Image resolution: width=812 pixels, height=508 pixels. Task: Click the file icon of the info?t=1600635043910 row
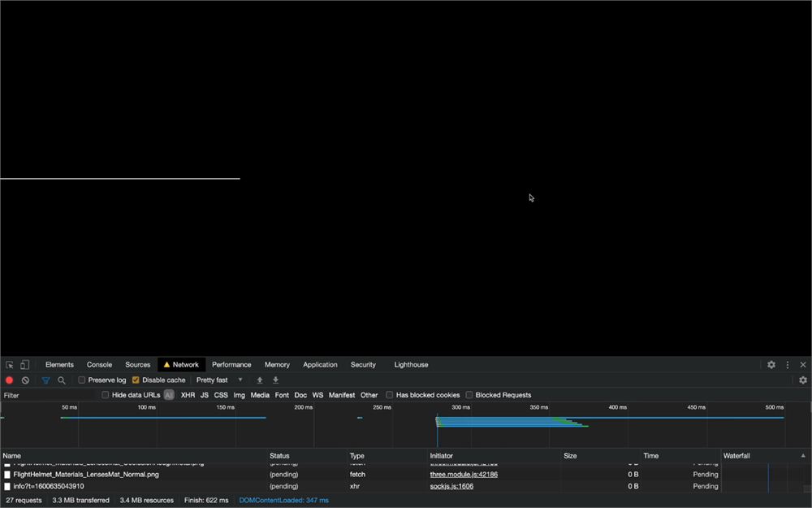pyautogui.click(x=7, y=486)
